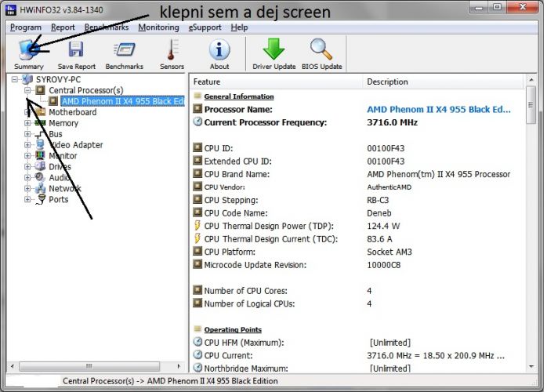Expand the Network tree node
Viewport: 547px width, 392px height.
27,188
